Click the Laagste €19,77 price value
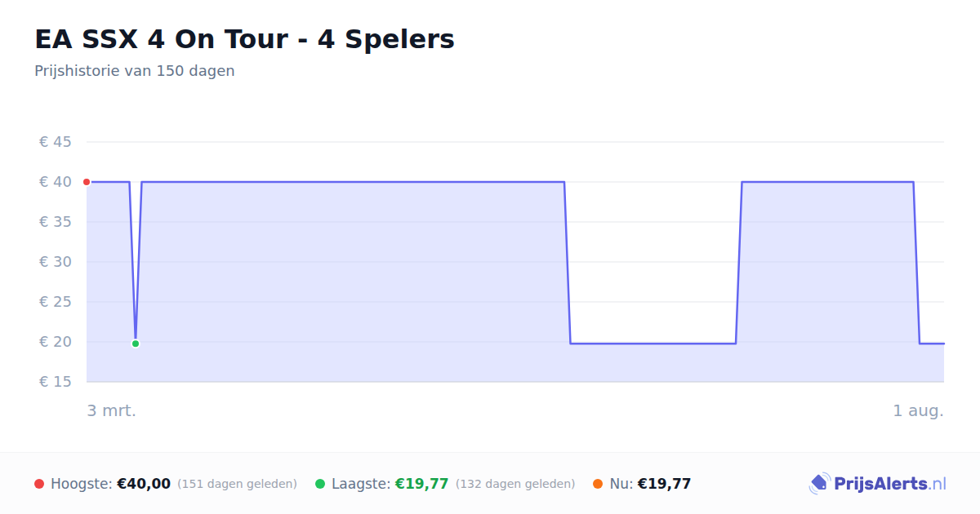 pos(422,484)
